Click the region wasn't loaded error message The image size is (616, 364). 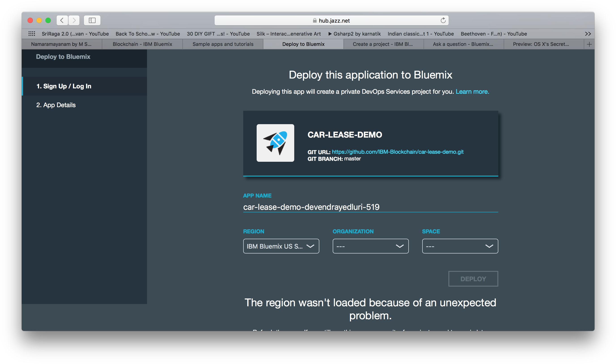coord(370,309)
